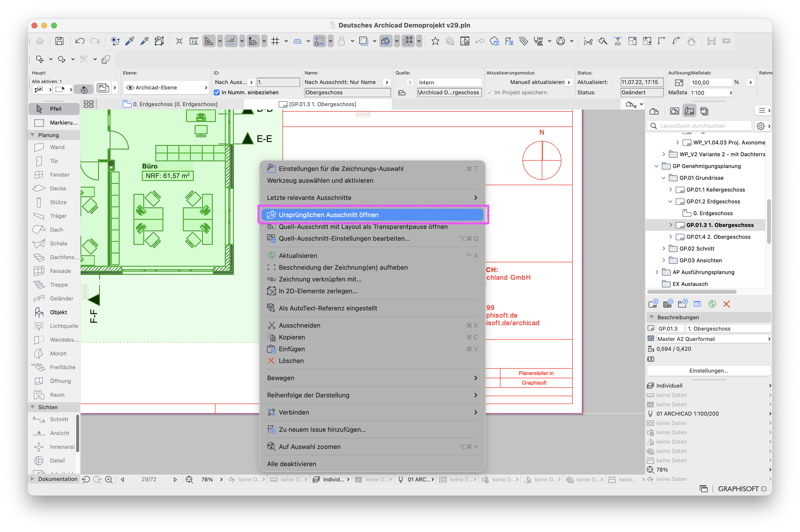Click the Layoutbuch durchsuchen search field

[x=699, y=126]
